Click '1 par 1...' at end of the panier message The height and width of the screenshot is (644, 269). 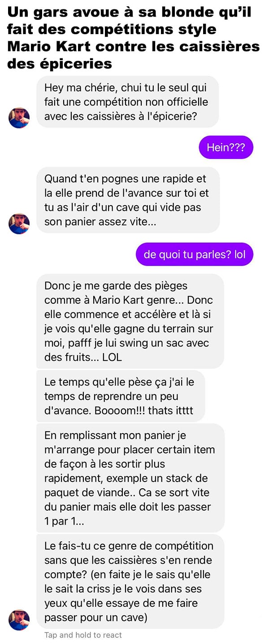[x=64, y=521]
